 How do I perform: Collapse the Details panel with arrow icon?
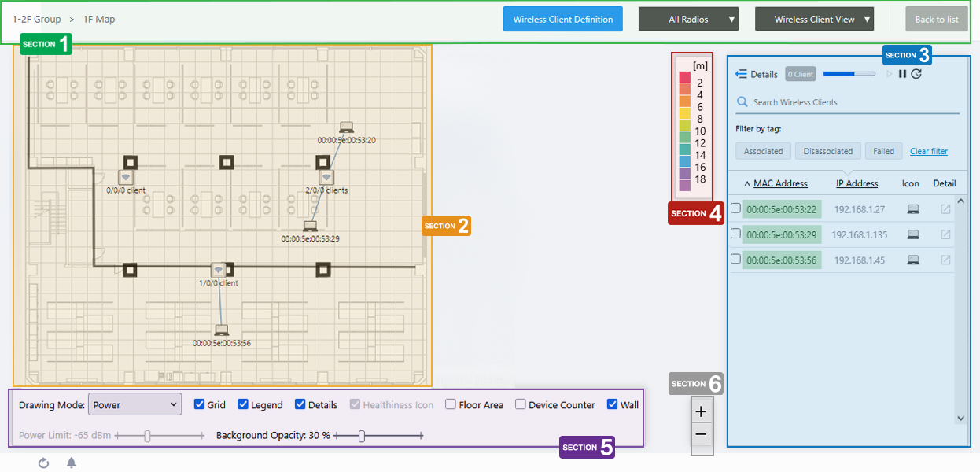(740, 74)
